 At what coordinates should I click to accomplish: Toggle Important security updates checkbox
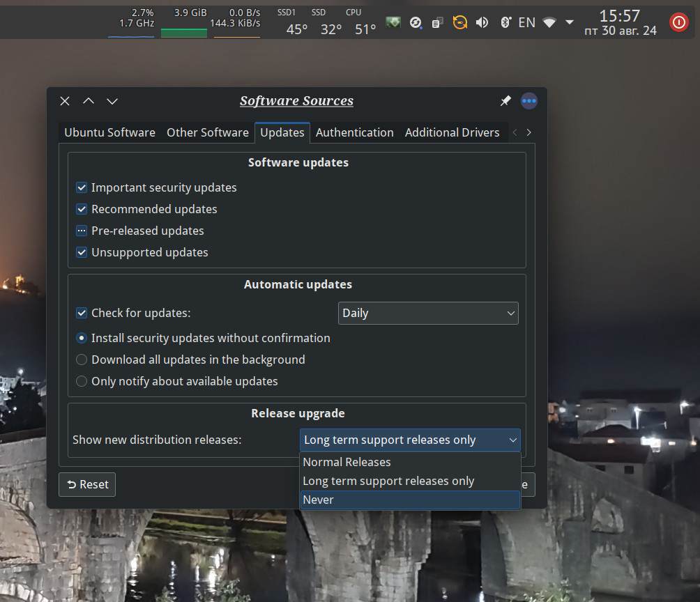coord(82,187)
